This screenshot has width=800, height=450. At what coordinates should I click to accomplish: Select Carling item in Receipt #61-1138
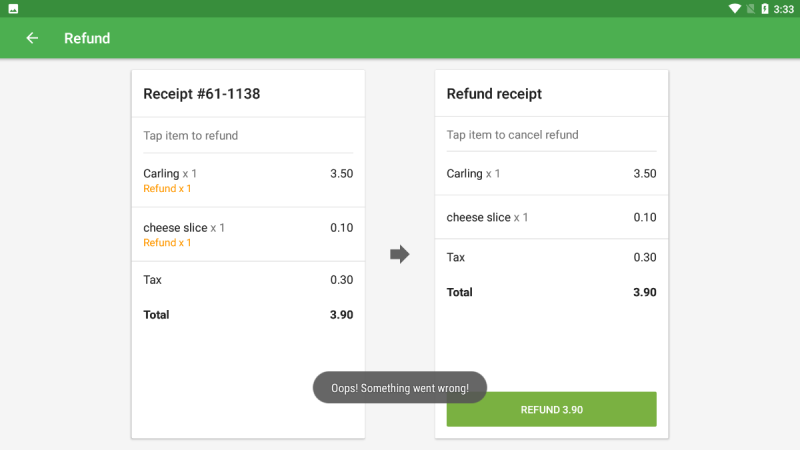click(x=247, y=180)
